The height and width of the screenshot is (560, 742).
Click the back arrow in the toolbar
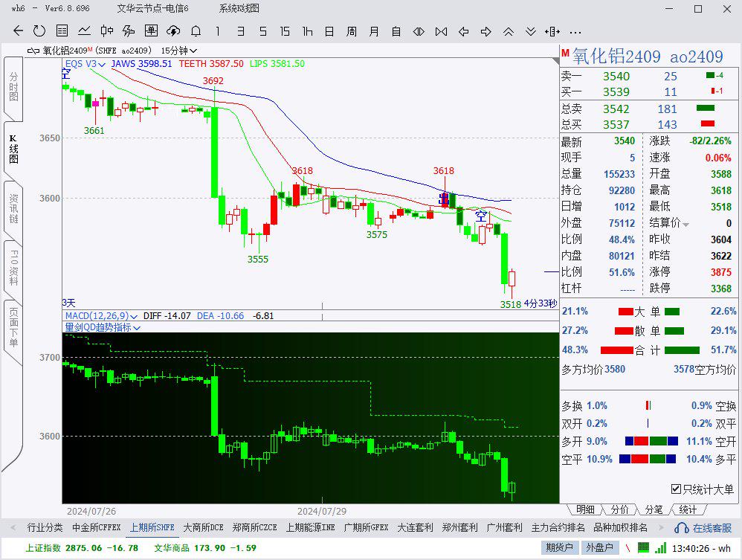click(19, 31)
